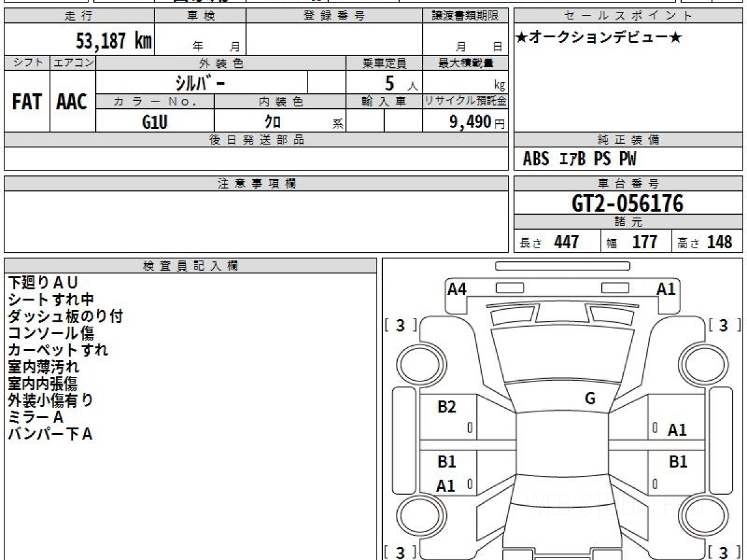The image size is (747, 560).
Task: Click the exterior color value シルバー
Action: tap(199, 82)
